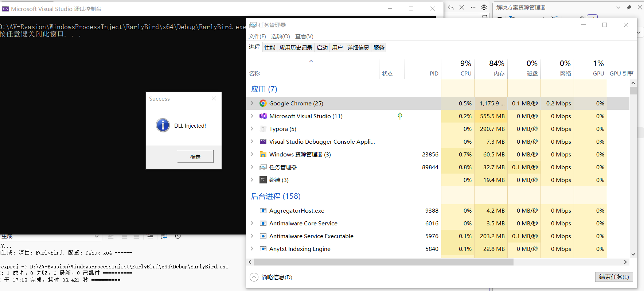Click the Typora app icon
The image size is (644, 291).
point(263,129)
